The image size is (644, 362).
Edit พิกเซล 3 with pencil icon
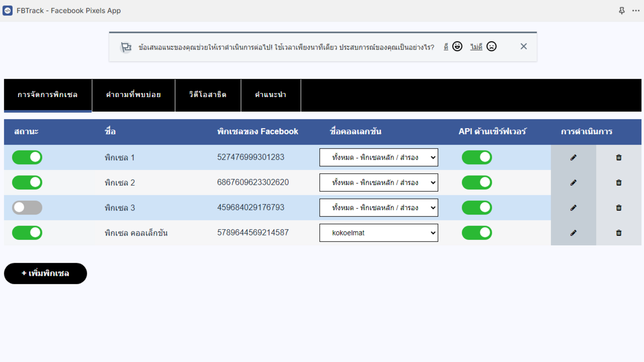point(573,208)
